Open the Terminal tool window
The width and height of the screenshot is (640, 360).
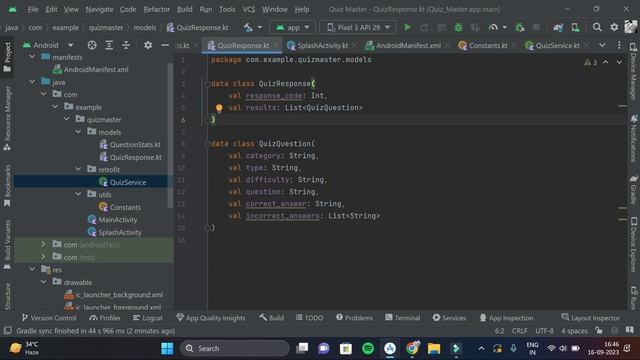tap(402, 318)
